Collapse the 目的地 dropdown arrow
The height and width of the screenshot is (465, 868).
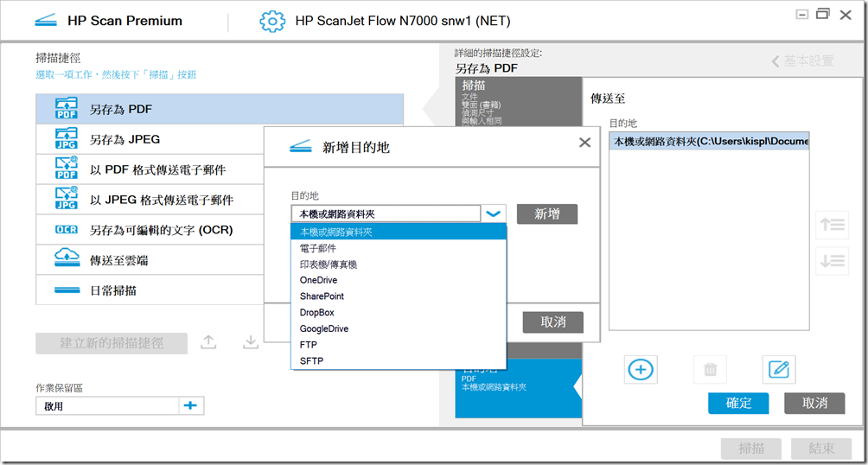pyautogui.click(x=494, y=213)
